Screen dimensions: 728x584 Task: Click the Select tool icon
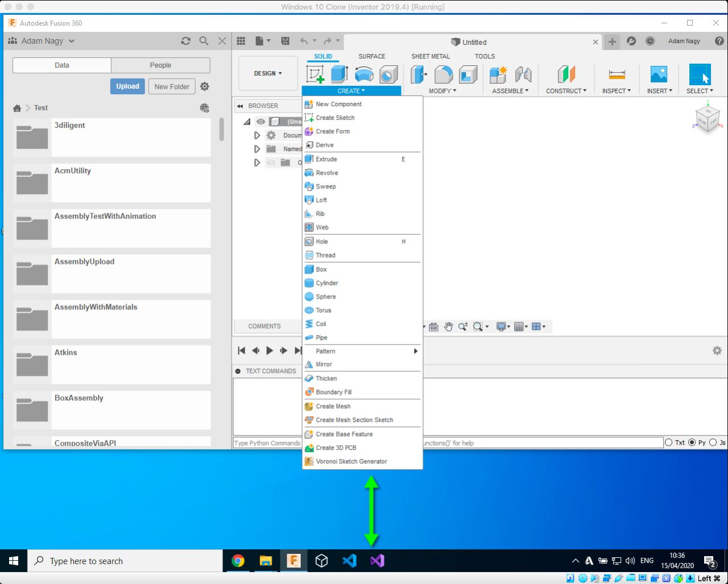[700, 74]
